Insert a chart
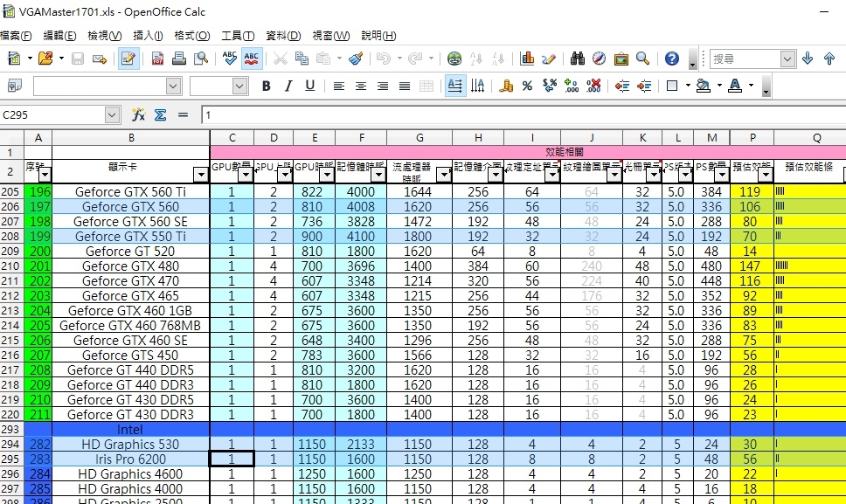846x504 pixels. click(x=527, y=59)
